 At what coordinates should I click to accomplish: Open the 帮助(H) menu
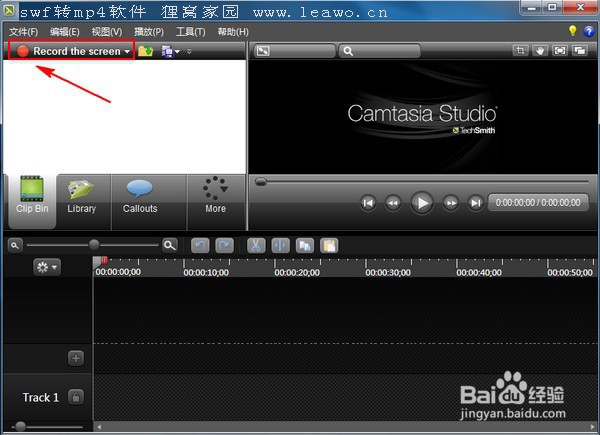click(x=233, y=32)
